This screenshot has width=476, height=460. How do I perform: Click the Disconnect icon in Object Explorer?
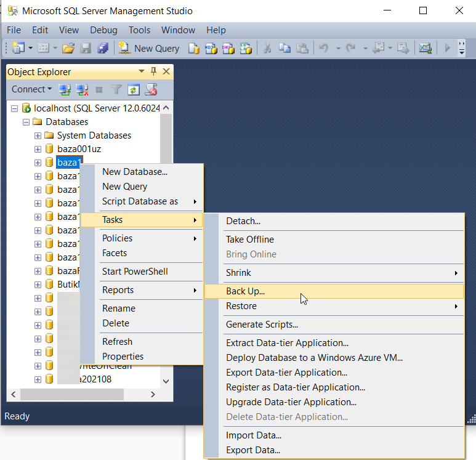tap(82, 90)
